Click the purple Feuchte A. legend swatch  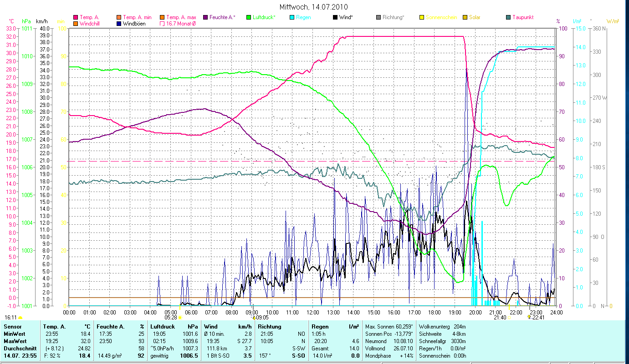[205, 17]
